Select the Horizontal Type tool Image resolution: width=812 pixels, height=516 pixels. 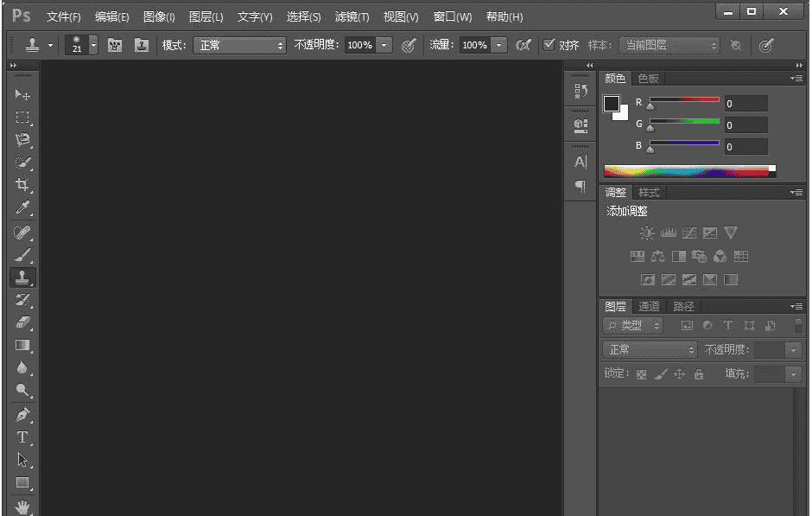pyautogui.click(x=22, y=436)
